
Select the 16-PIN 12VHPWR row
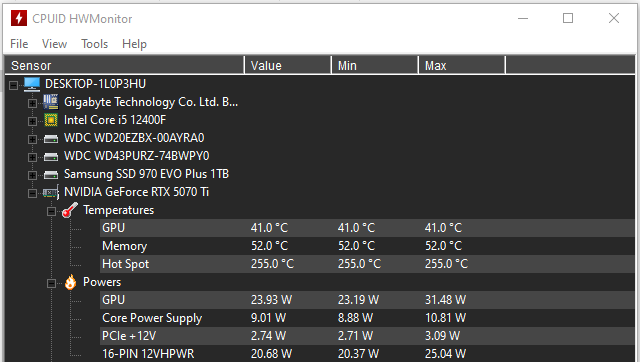(148, 353)
